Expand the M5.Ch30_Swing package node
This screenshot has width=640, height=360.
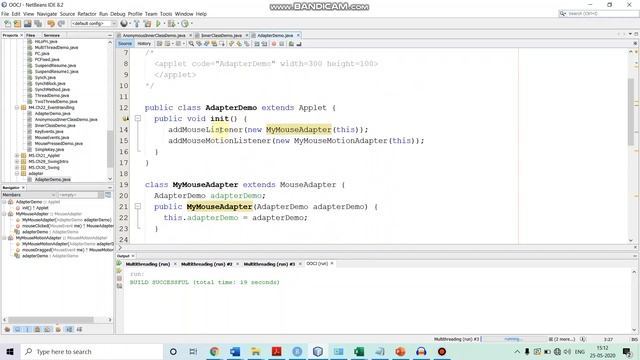pyautogui.click(x=17, y=167)
